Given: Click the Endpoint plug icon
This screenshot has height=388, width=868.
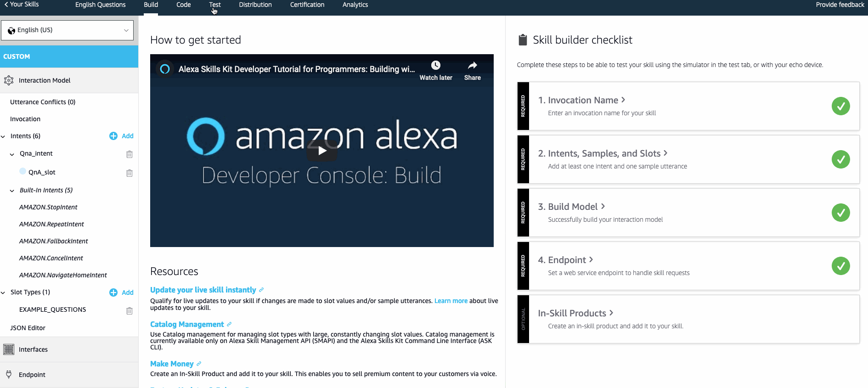Looking at the screenshot, I should (9, 374).
